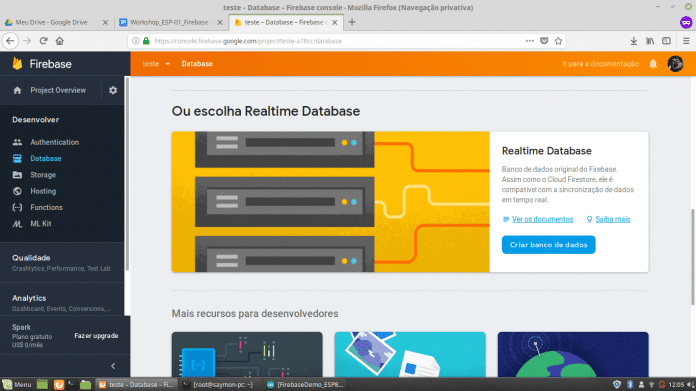Screen dimensions: 696x391
Task: Click Ir para a documentação link
Action: coord(600,64)
